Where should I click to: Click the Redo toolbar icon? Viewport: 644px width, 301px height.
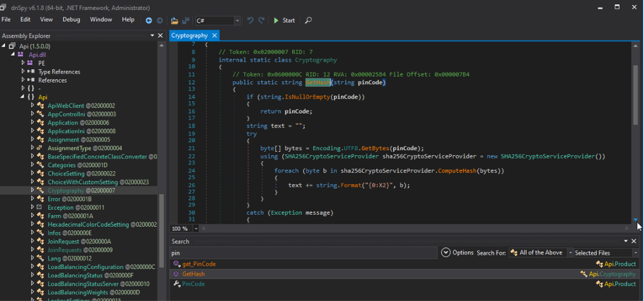tap(261, 21)
